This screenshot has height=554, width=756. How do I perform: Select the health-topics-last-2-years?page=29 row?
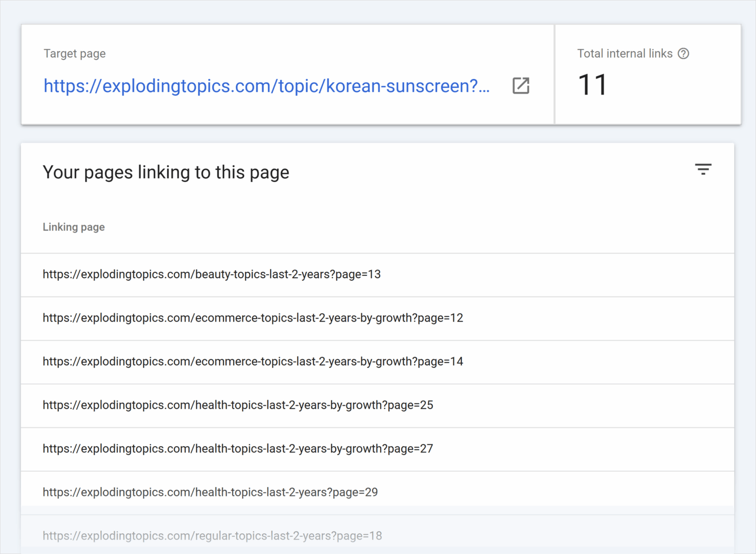[x=210, y=492]
